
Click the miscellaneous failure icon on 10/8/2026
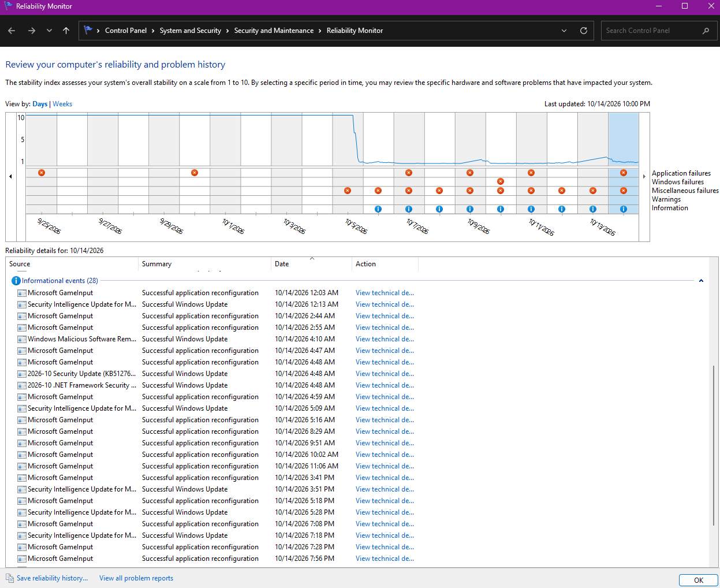click(x=439, y=191)
